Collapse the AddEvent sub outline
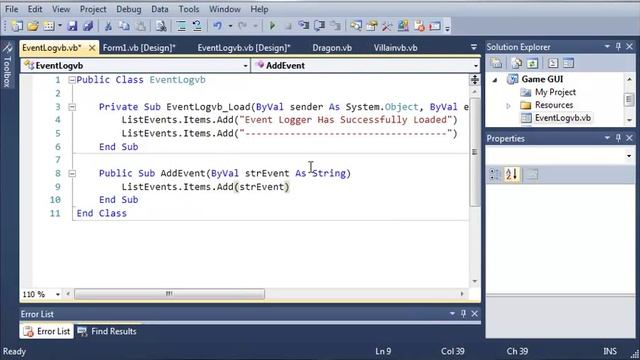Screen dimensions: 640x360 (x=72, y=173)
